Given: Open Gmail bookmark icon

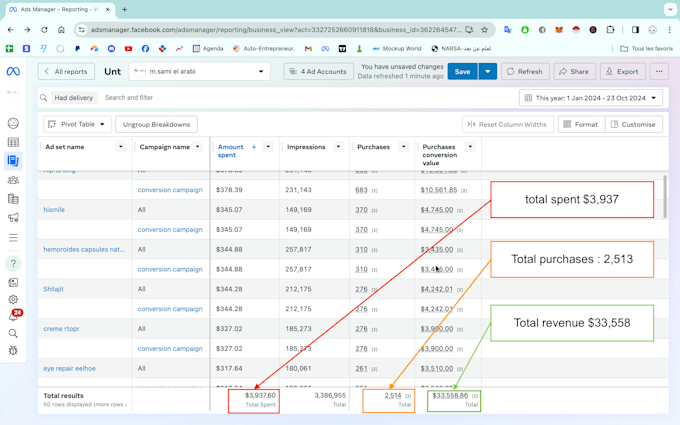Looking at the screenshot, I should click(x=308, y=49).
